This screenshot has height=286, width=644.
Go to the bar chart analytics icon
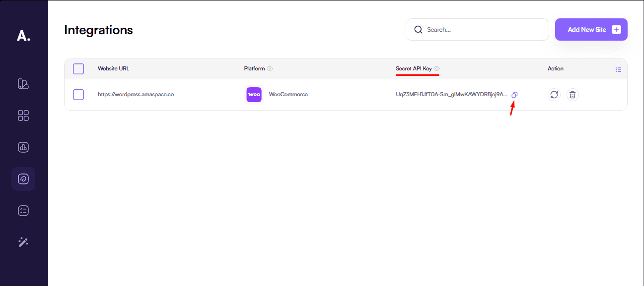click(23, 147)
